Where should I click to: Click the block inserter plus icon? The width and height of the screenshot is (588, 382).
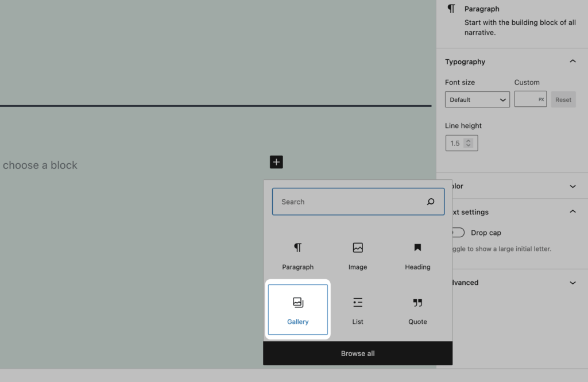(x=276, y=162)
